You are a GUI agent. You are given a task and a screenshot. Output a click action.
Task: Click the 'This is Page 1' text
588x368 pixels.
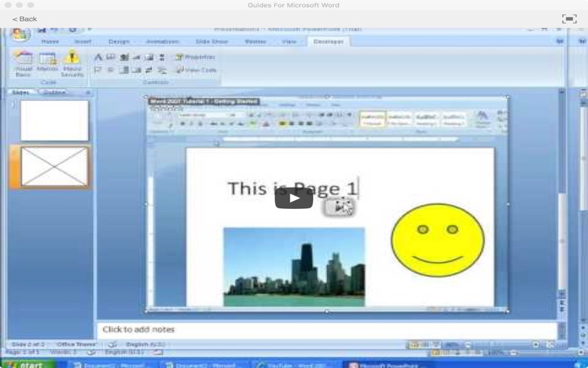click(x=292, y=188)
